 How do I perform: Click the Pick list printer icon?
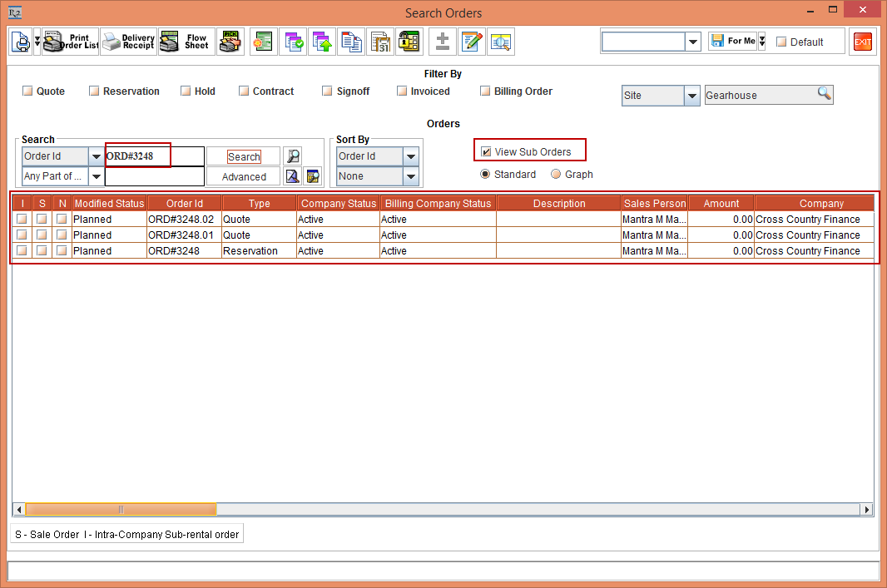(x=230, y=42)
